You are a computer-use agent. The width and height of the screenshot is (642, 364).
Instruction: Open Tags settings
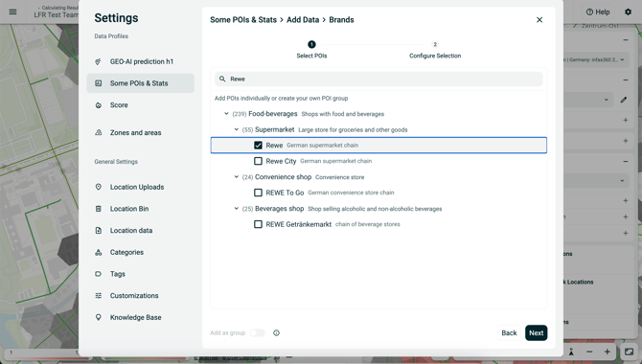140,274
